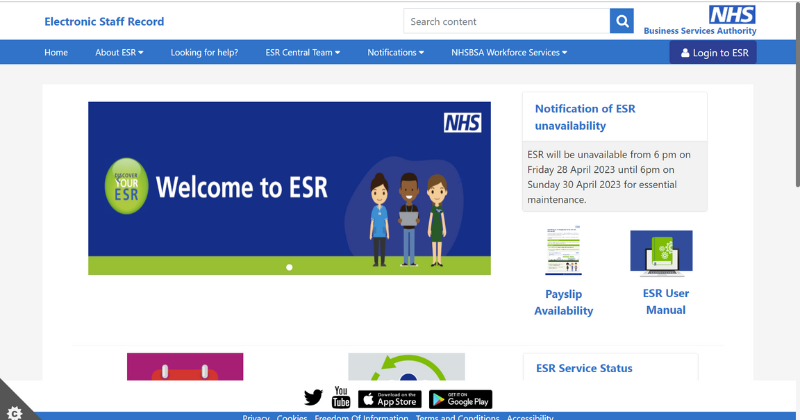The image size is (800, 420).
Task: Expand the Notifications dropdown menu
Action: pyautogui.click(x=395, y=52)
